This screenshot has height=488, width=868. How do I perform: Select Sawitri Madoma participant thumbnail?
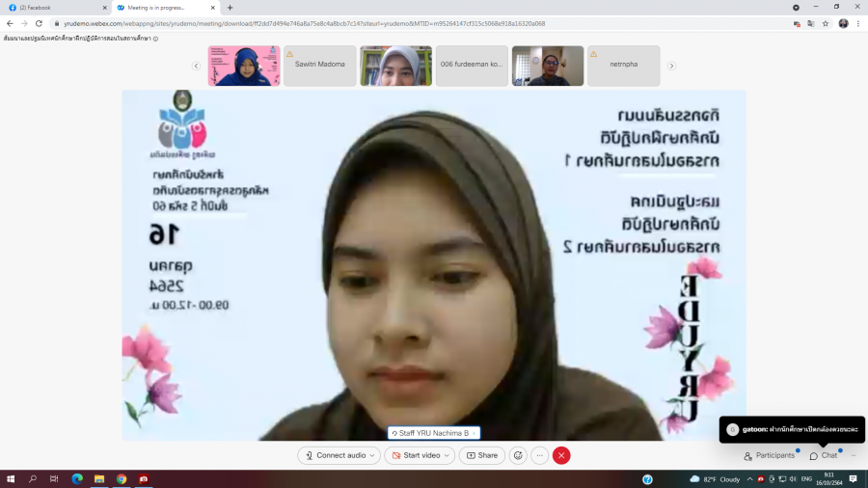(319, 66)
